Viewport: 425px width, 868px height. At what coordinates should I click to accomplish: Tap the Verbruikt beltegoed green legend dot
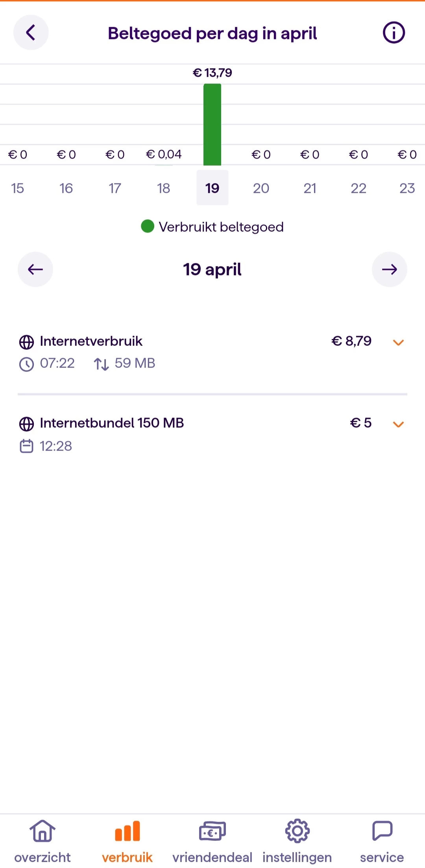pyautogui.click(x=148, y=227)
